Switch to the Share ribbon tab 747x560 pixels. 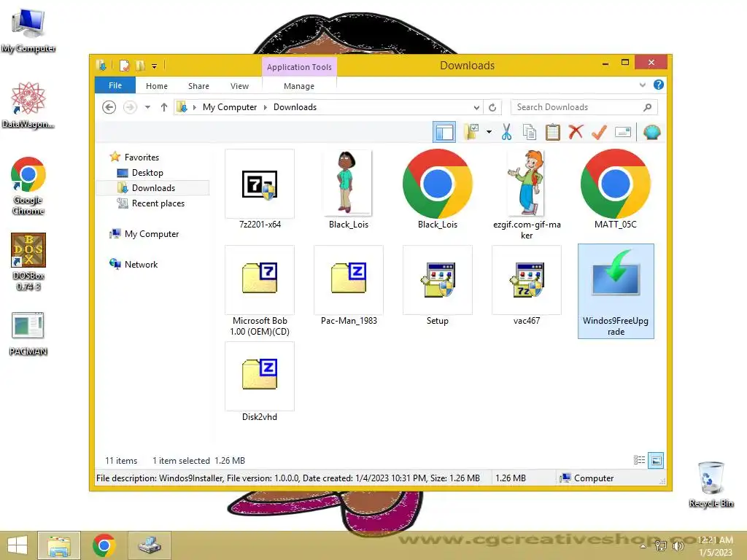[x=198, y=86]
